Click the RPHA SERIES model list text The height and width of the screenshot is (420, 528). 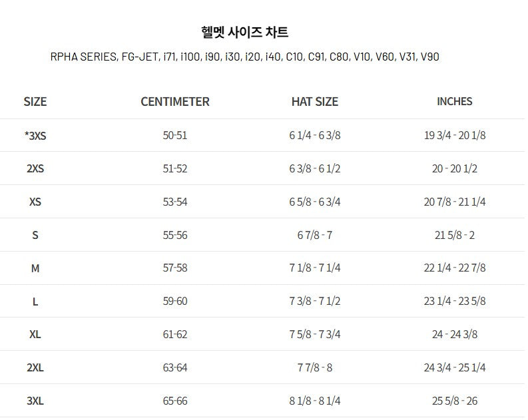coord(244,57)
